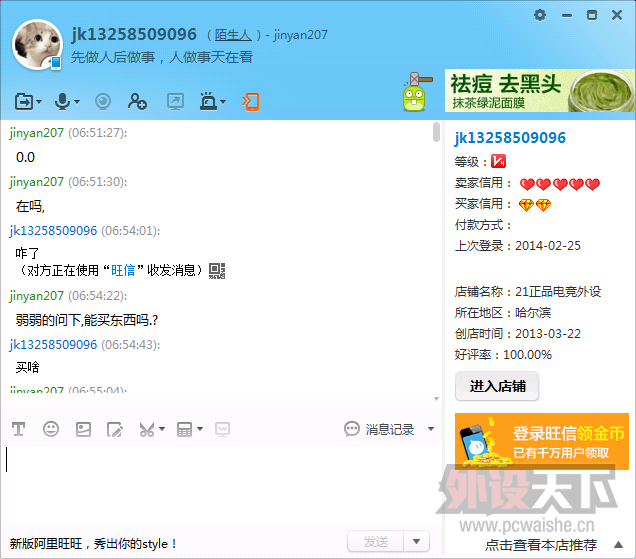Expand the screenshot options arrow

162,429
